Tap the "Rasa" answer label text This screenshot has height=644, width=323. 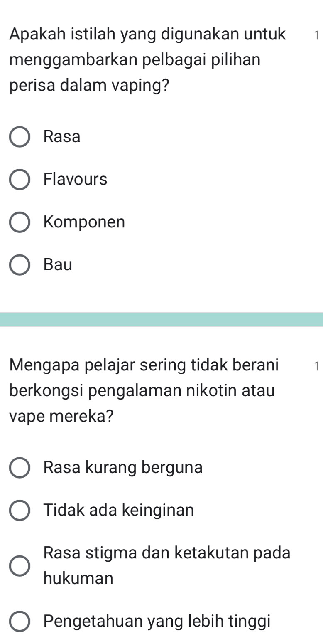click(62, 137)
